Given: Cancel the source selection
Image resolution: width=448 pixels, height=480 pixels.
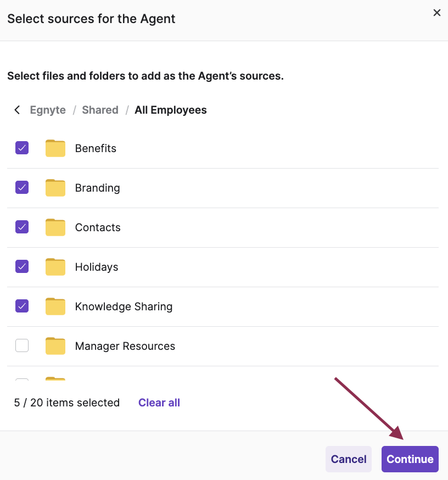Looking at the screenshot, I should [x=349, y=459].
